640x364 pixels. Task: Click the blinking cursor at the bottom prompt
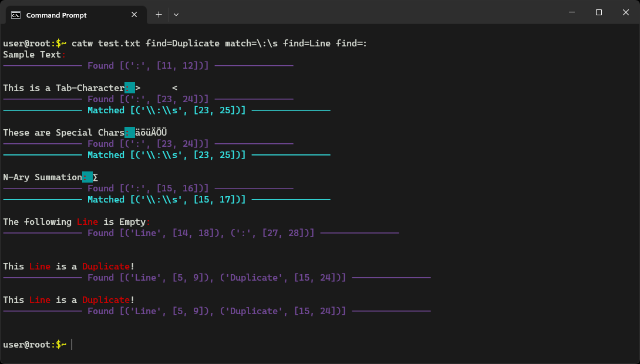point(72,345)
